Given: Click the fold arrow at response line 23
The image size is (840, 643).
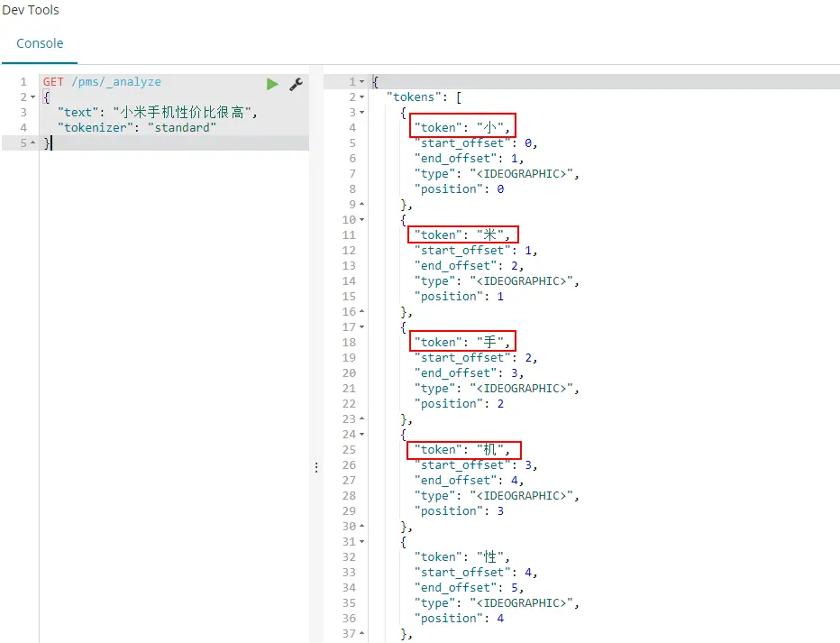Looking at the screenshot, I should 362,418.
